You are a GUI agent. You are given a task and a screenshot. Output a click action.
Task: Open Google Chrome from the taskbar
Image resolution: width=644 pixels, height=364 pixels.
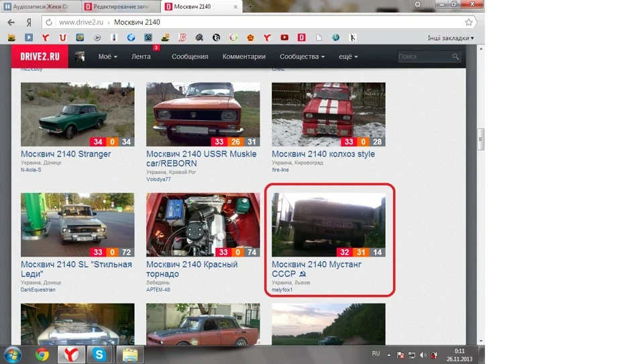pyautogui.click(x=42, y=355)
